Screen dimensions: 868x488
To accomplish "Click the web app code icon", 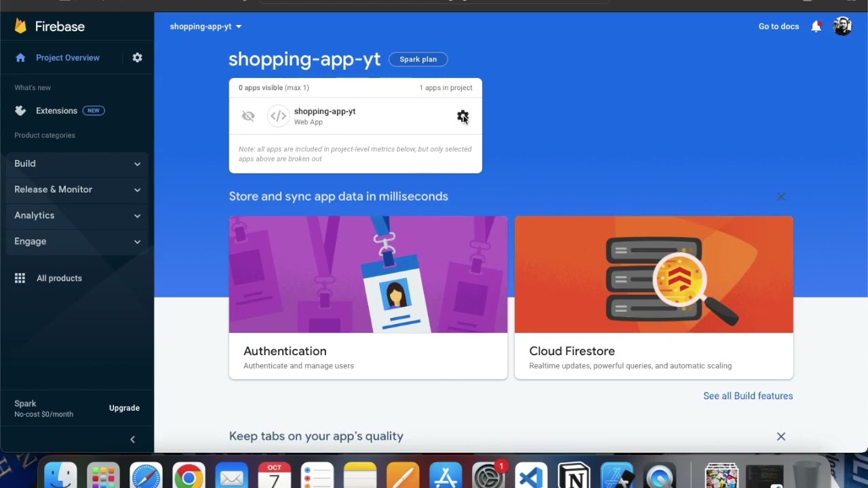I will coord(278,116).
